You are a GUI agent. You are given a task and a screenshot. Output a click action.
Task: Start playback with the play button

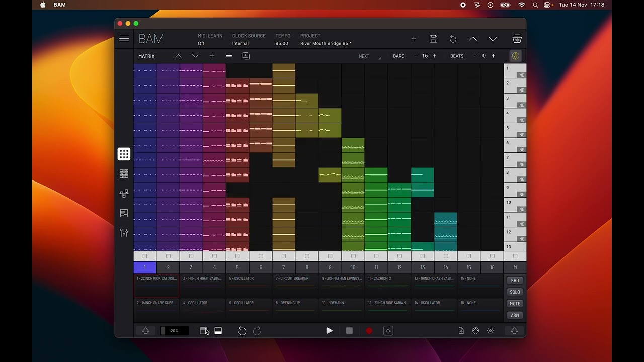click(x=329, y=331)
